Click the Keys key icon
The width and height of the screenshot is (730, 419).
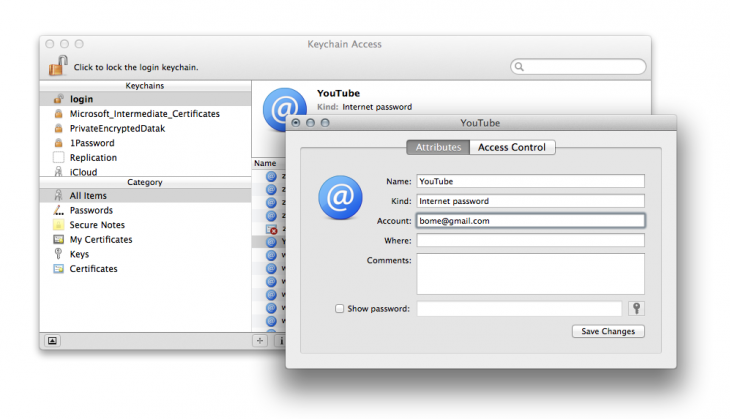click(58, 254)
